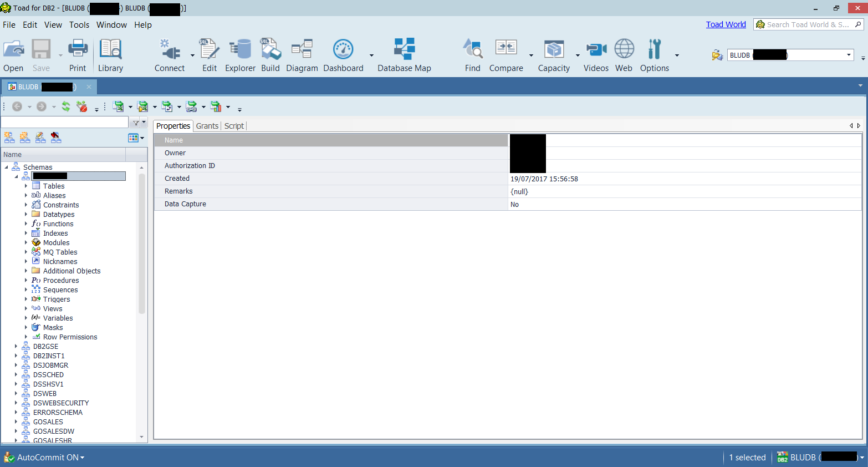The image size is (868, 467).
Task: Open the Help menu
Action: tap(142, 25)
